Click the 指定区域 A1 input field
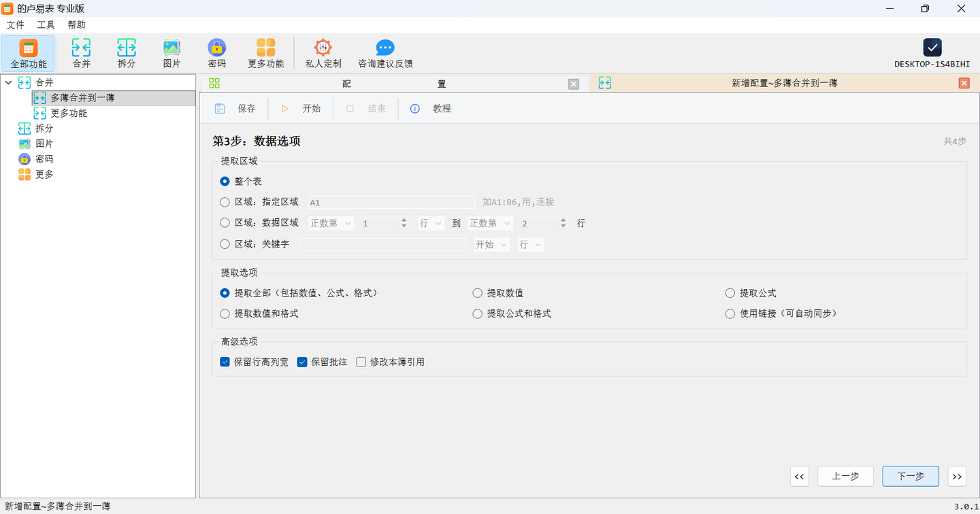This screenshot has height=514, width=980. [x=391, y=203]
